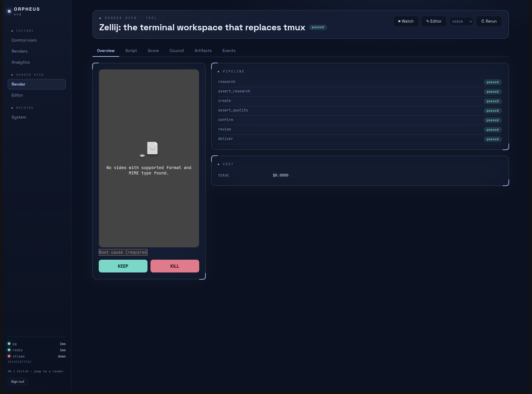
Task: Click the "COST" panel heading
Action: (228, 164)
